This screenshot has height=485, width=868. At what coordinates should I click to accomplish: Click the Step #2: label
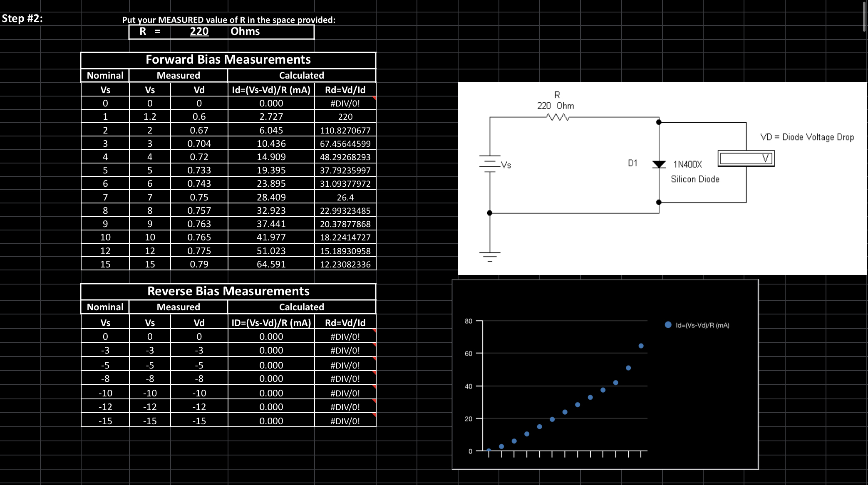[22, 18]
